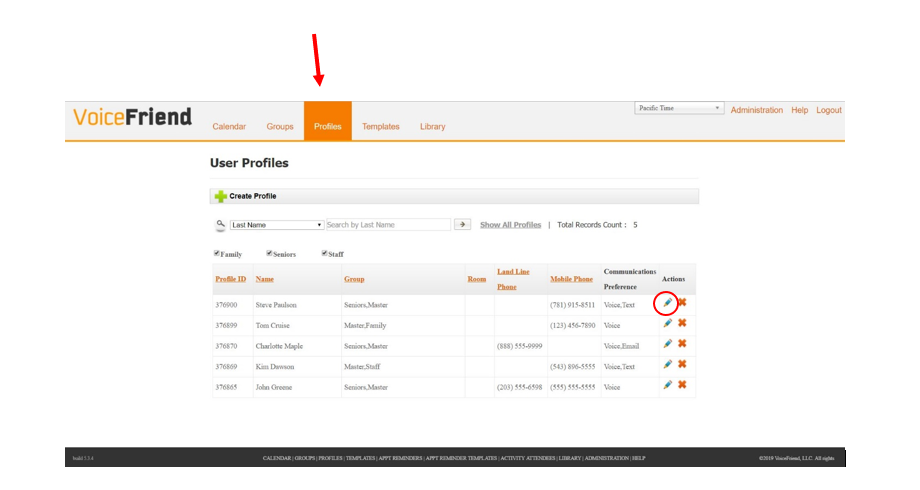This screenshot has width=920, height=490.
Task: Submit search with the arrow button
Action: tap(462, 225)
